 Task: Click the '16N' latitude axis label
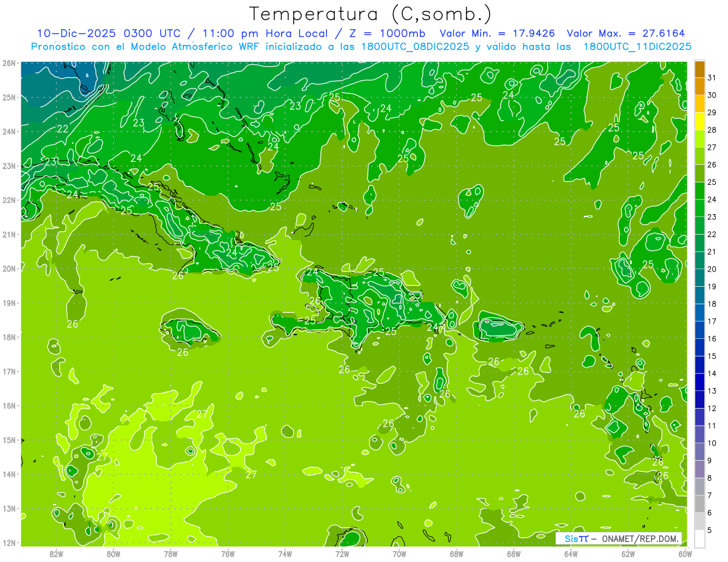[8, 406]
